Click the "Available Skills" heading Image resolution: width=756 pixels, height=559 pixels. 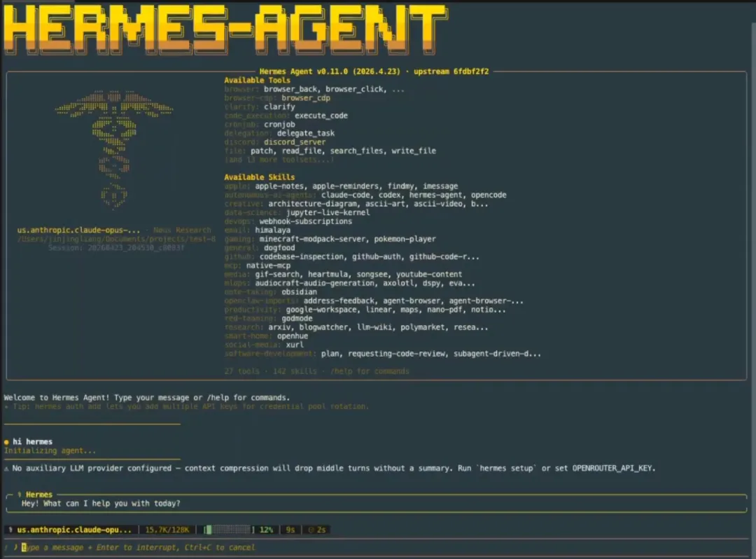260,177
